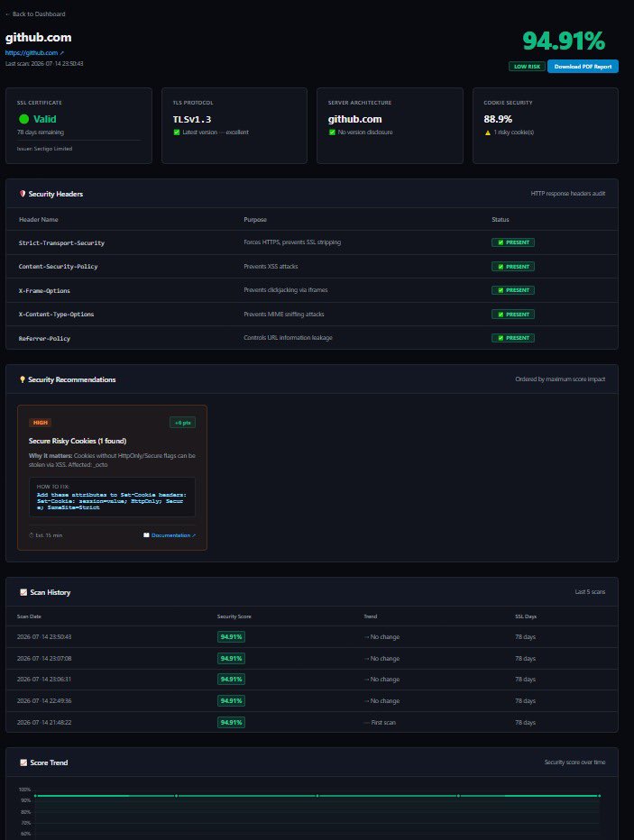Click the Status column heading
This screenshot has width=634, height=840.
tap(501, 220)
